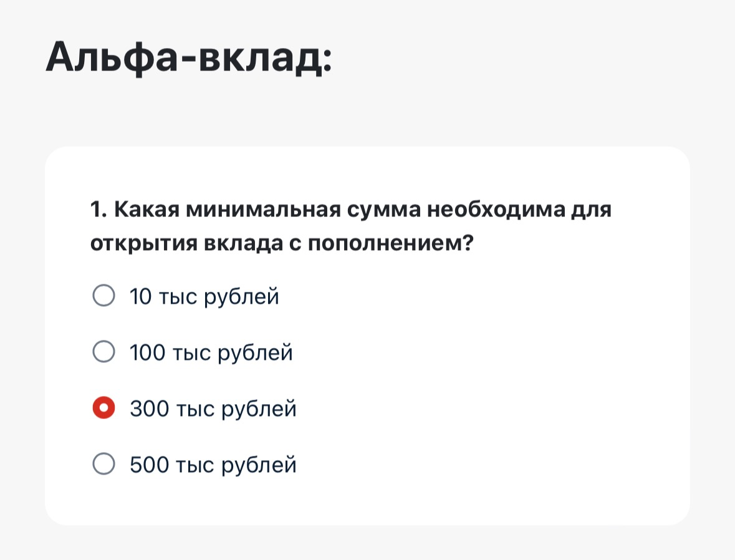Switch the answer to one hundred thousand rubles
735x560 pixels.
coord(103,352)
